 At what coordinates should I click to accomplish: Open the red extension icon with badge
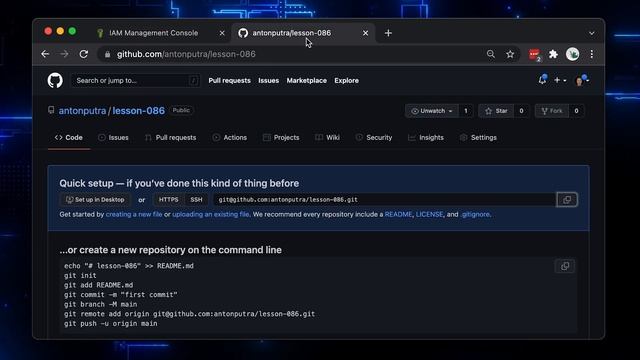point(535,54)
